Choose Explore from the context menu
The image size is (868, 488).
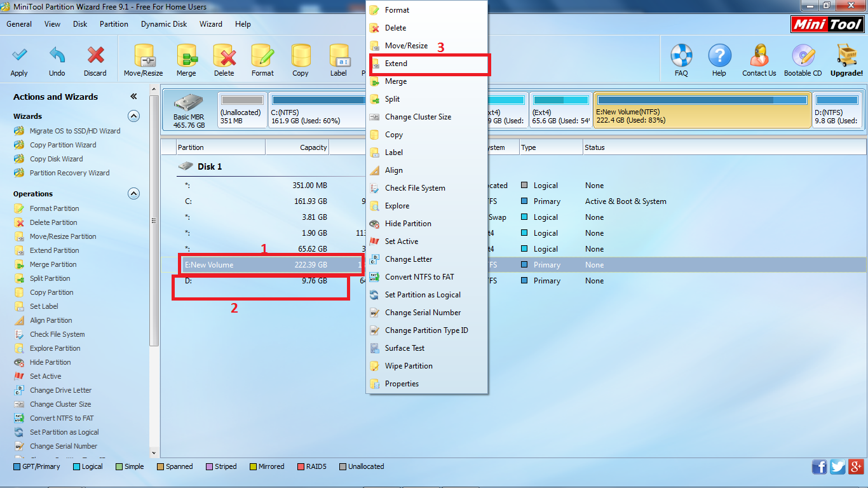tap(428, 206)
